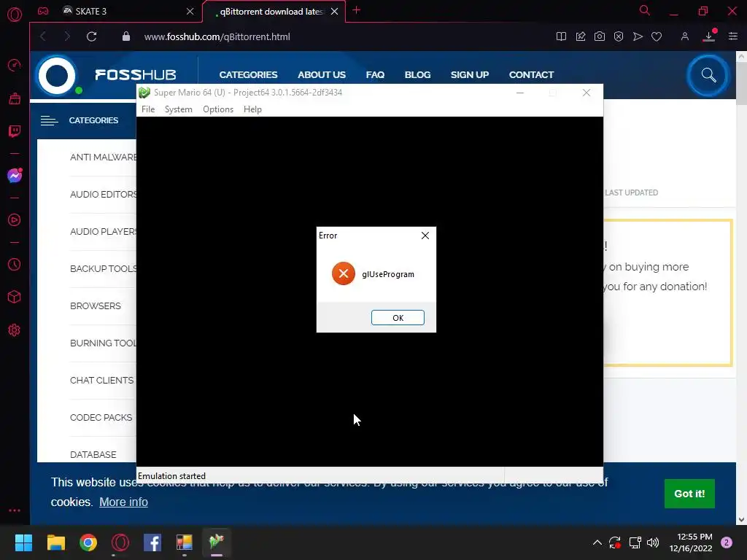Open the ABOUT US page
This screenshot has height=560, width=747.
tap(322, 75)
